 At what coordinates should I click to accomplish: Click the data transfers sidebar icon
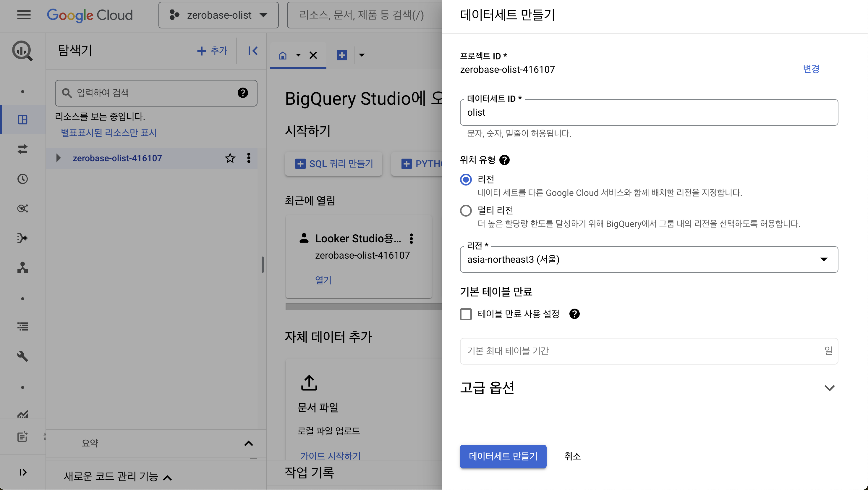[x=22, y=149]
